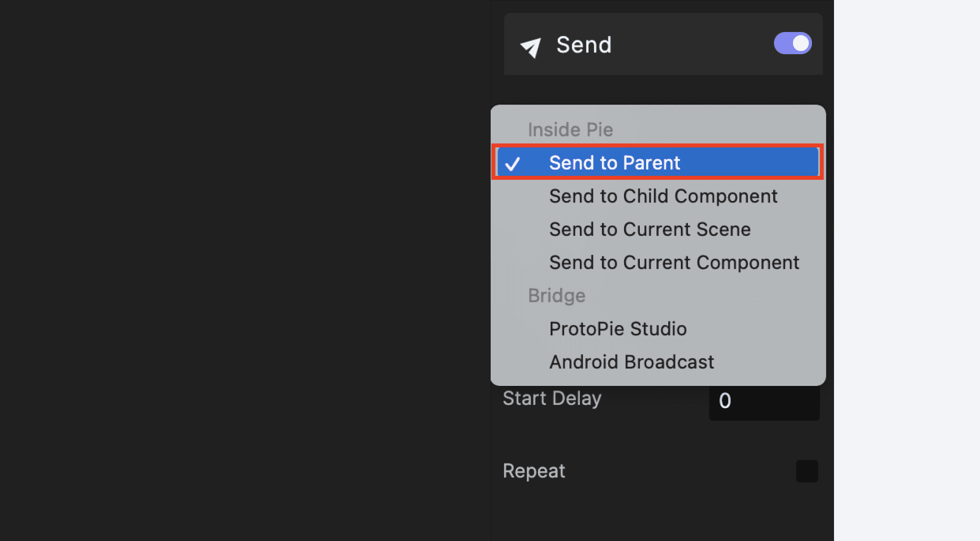Toggle the Send trigger on or off
980x541 pixels.
tap(793, 43)
